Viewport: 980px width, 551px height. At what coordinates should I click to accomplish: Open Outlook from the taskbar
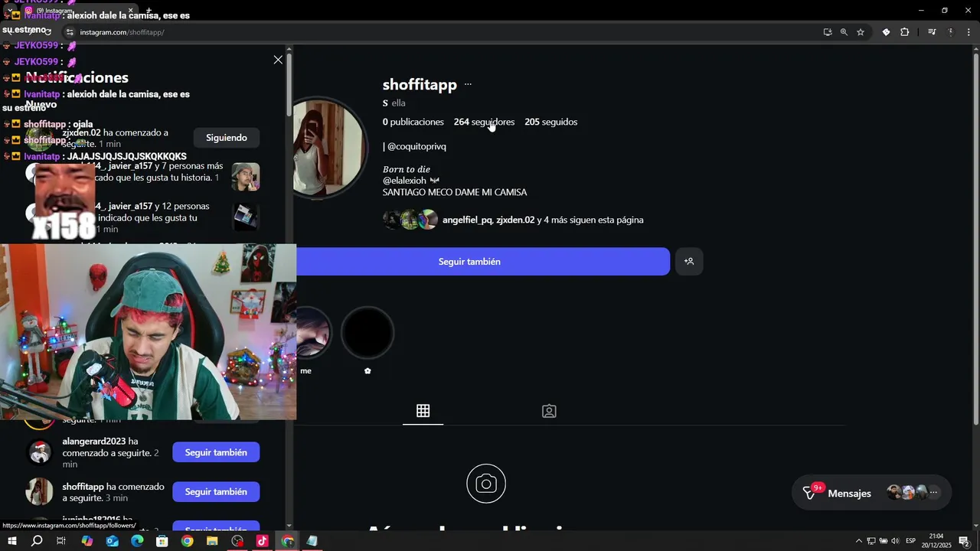coord(112,541)
